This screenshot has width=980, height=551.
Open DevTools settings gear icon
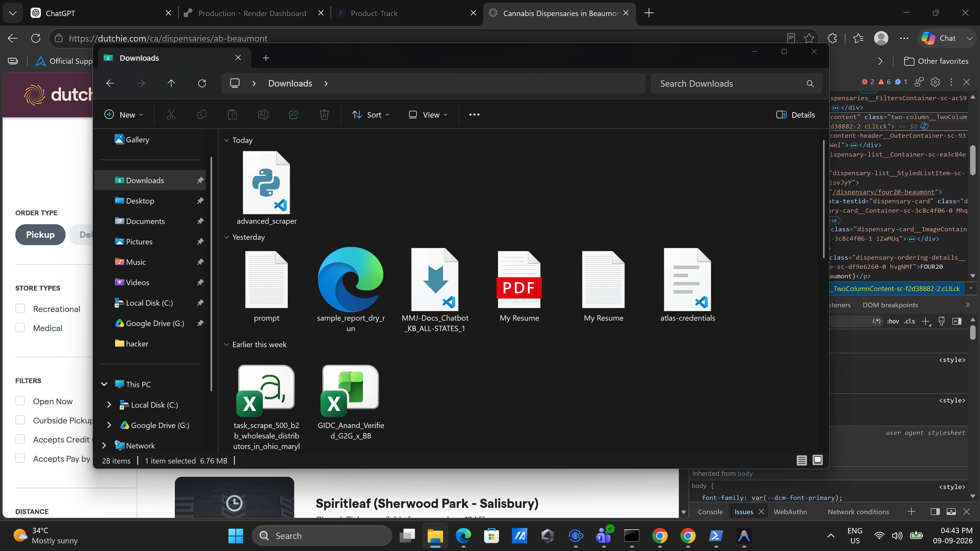click(x=935, y=82)
